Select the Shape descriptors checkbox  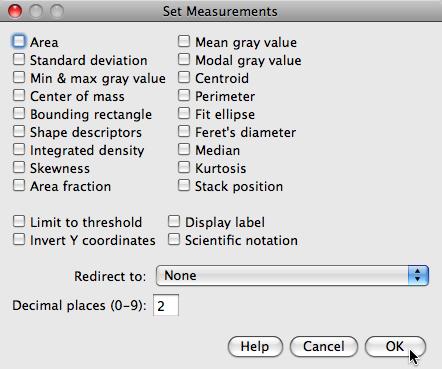19,131
